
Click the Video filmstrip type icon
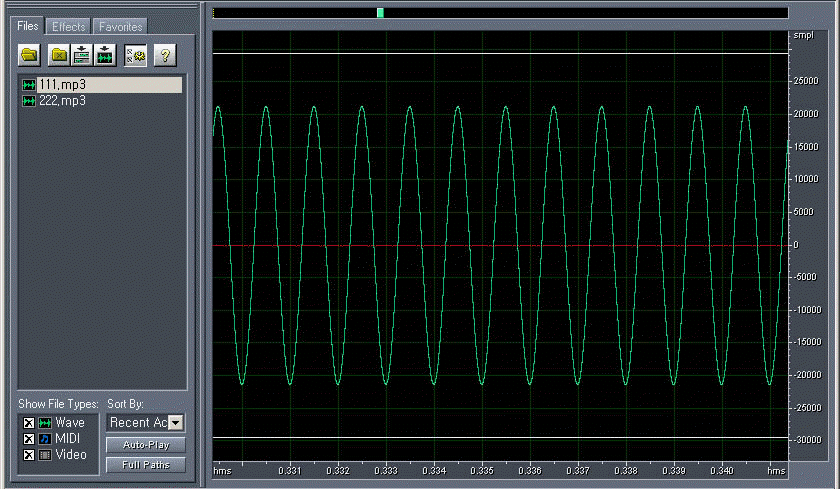click(45, 455)
